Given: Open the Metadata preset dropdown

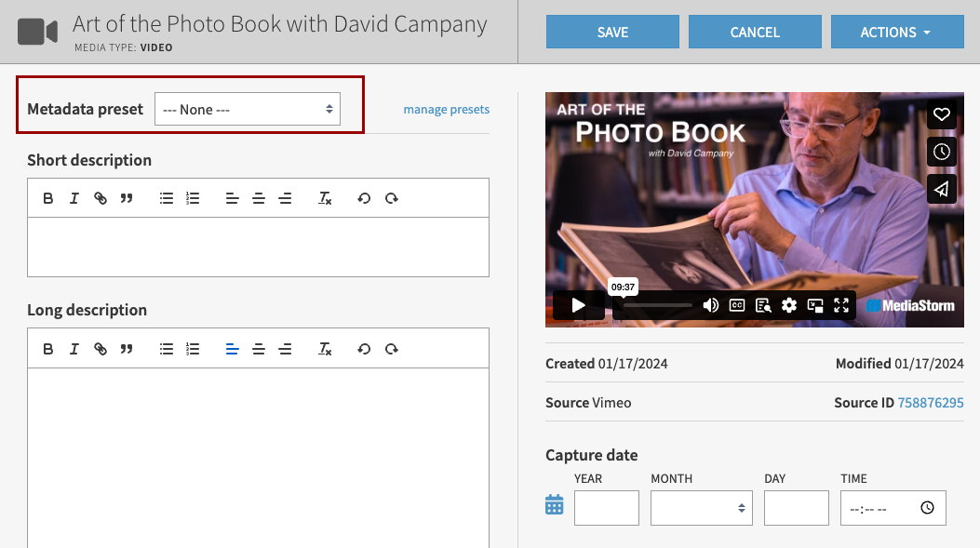Looking at the screenshot, I should (x=248, y=110).
